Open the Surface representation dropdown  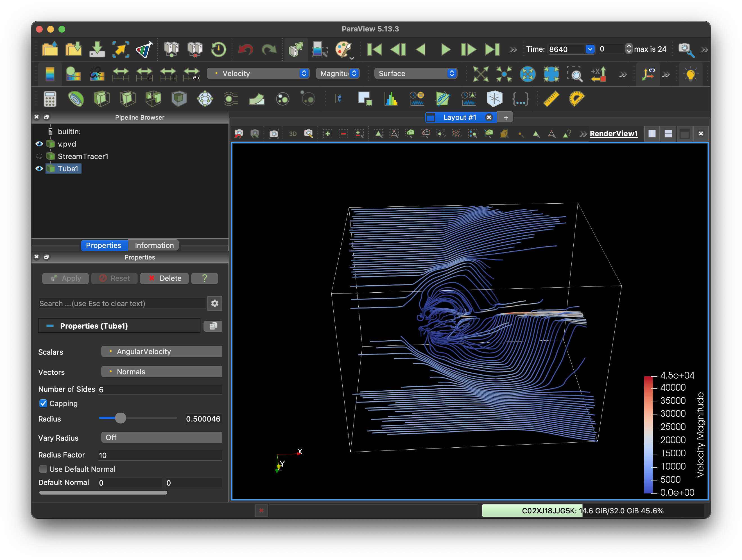(x=416, y=73)
